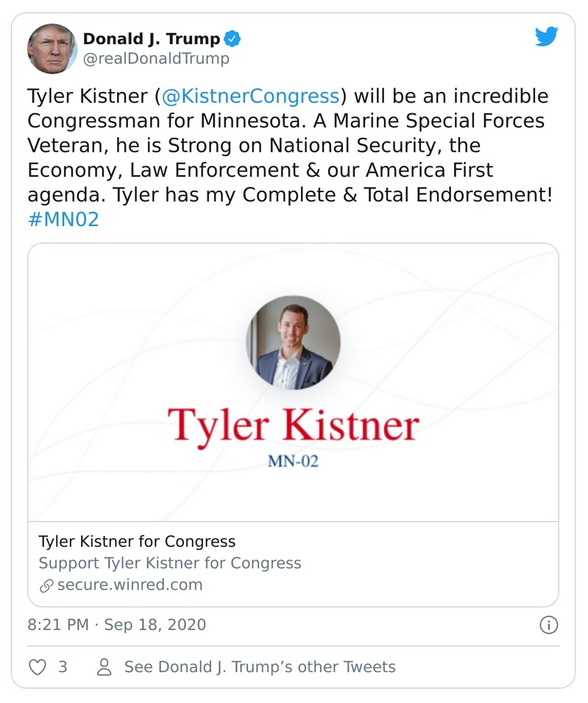Open the Donald J. Trump display name

coord(151,38)
